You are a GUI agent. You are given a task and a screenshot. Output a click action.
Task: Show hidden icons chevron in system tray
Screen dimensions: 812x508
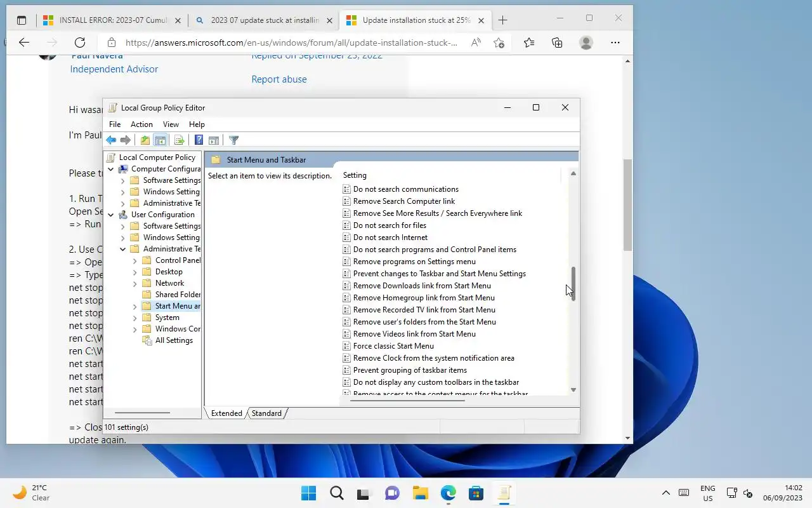[665, 493]
